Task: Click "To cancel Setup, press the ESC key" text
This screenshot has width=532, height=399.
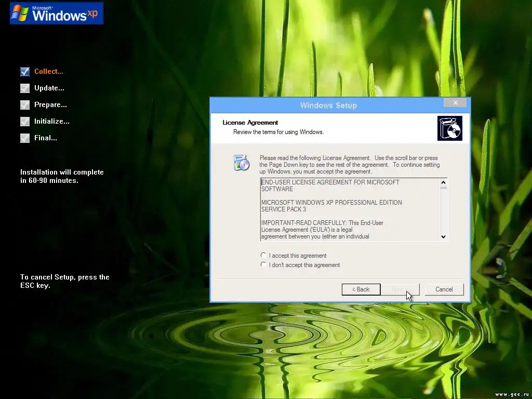Action: [x=65, y=281]
